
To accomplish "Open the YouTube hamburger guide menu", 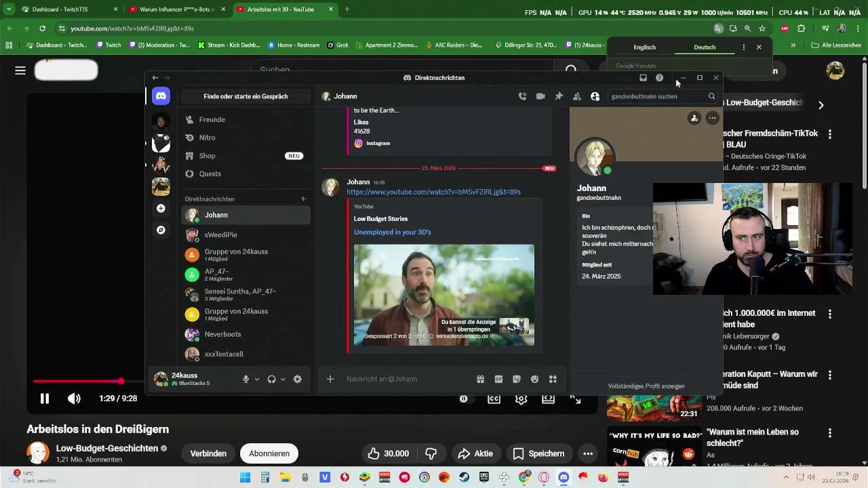I will point(20,70).
